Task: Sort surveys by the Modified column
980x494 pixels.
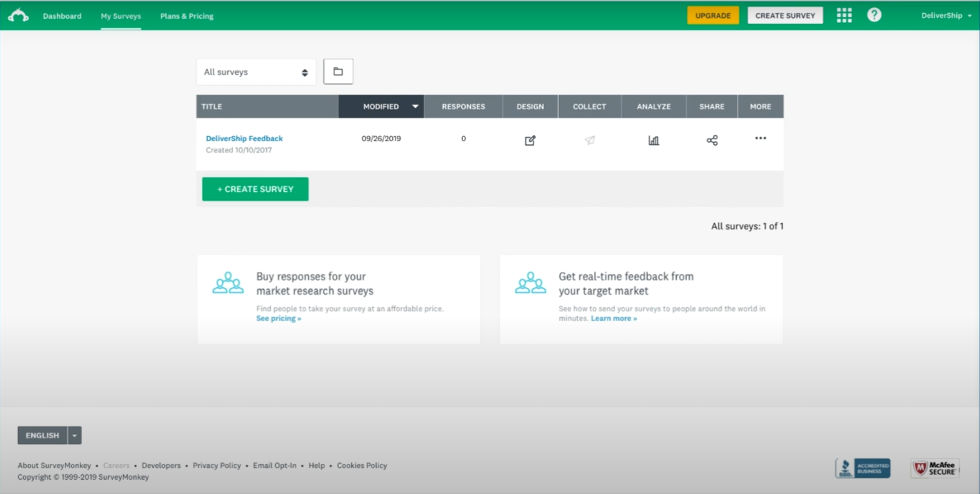Action: pos(381,107)
